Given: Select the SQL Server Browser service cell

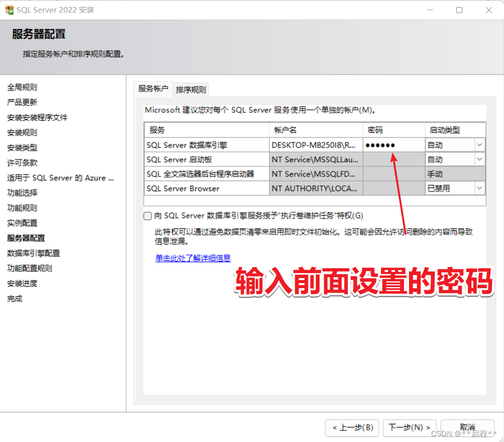Looking at the screenshot, I should [207, 189].
